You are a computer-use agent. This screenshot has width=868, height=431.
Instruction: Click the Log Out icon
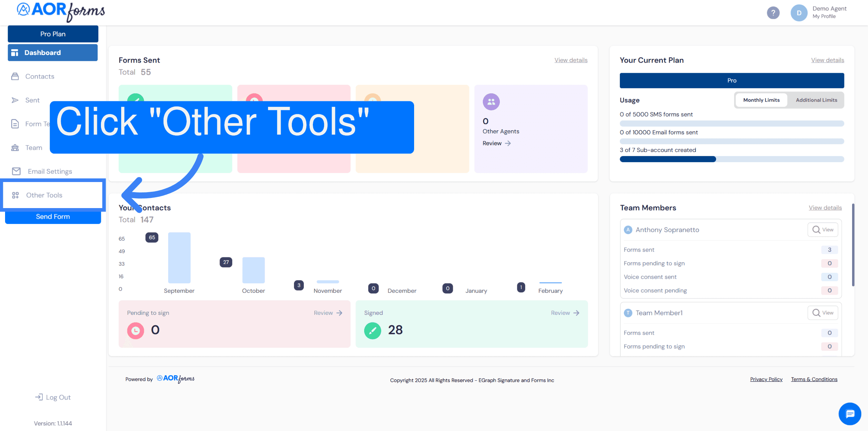(39, 397)
